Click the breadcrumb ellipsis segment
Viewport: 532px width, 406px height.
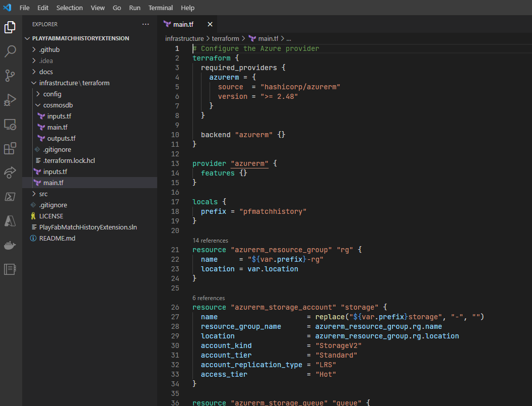click(289, 38)
